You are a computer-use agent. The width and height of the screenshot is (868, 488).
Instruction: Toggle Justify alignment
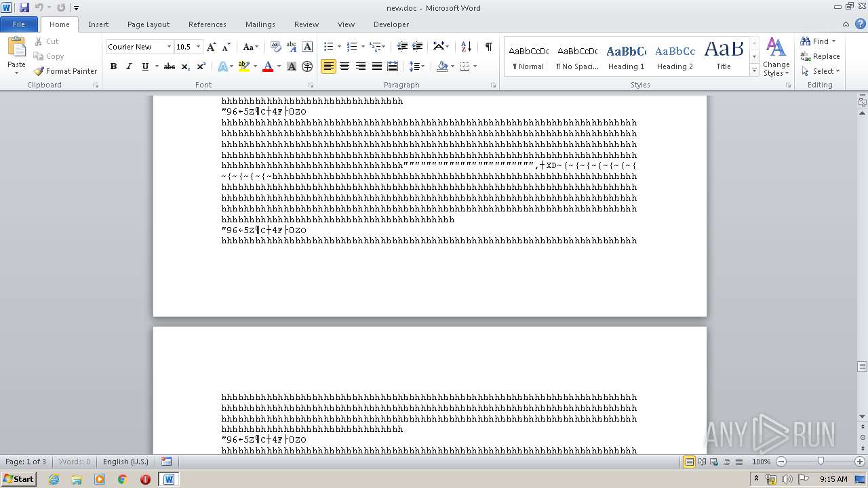click(x=376, y=66)
